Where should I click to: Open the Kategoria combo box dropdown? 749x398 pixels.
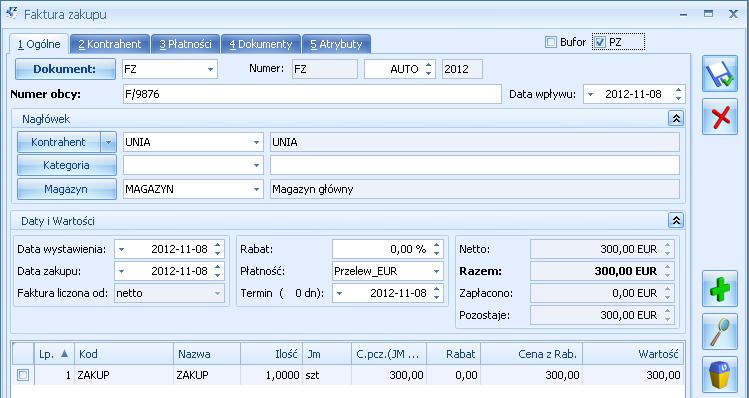[257, 165]
